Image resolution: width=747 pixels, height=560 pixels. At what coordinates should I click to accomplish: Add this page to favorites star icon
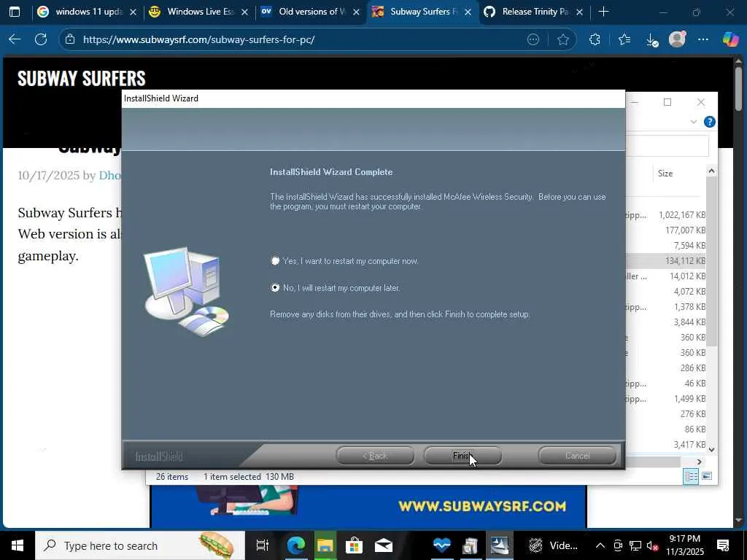[563, 39]
